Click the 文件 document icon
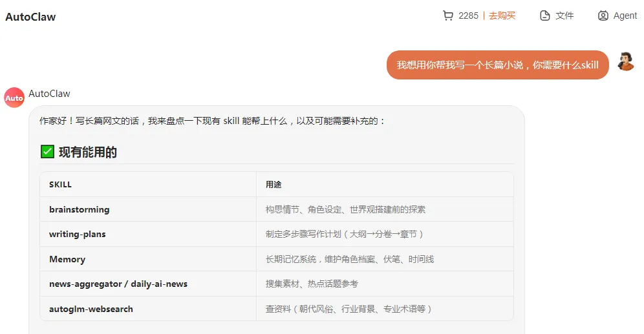 pyautogui.click(x=544, y=16)
